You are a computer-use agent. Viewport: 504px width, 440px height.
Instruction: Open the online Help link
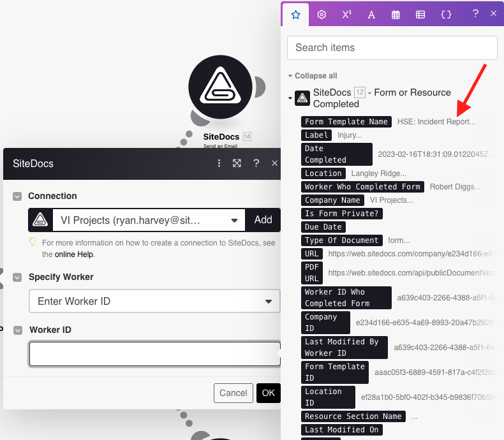(74, 254)
